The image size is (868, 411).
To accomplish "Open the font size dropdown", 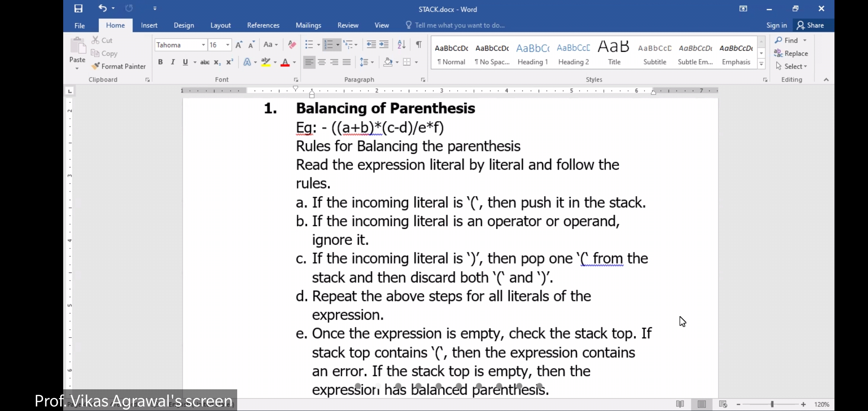I will [228, 45].
